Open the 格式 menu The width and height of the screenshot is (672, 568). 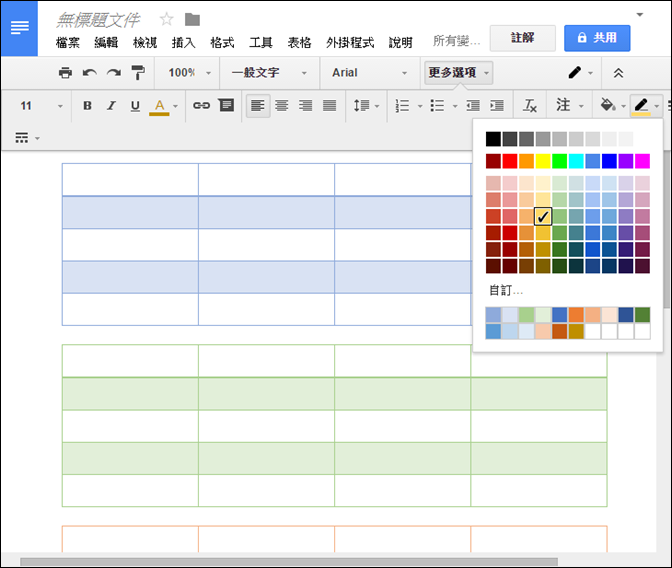click(222, 42)
